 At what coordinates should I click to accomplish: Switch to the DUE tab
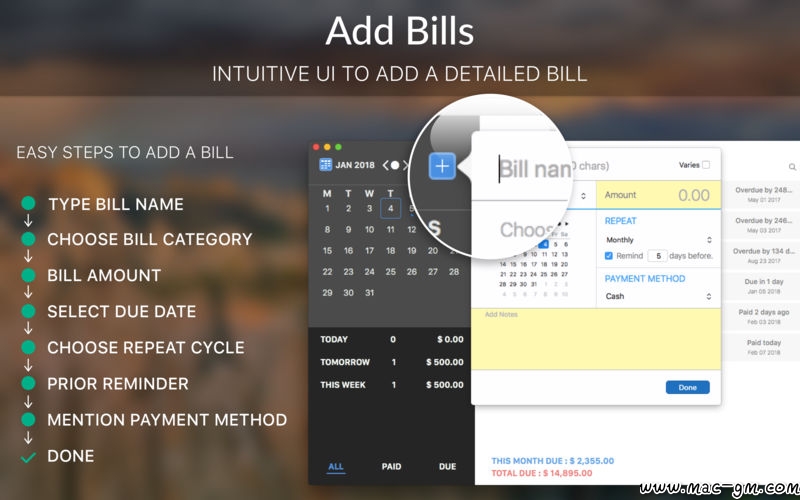pyautogui.click(x=447, y=466)
